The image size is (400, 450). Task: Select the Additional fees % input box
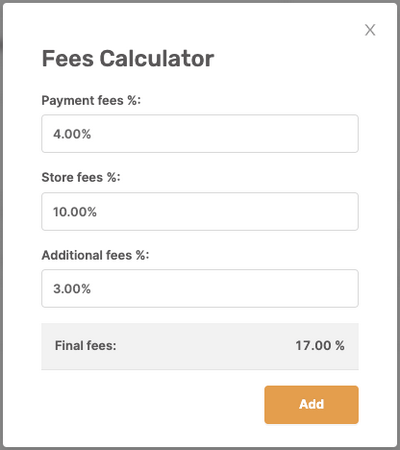point(200,288)
